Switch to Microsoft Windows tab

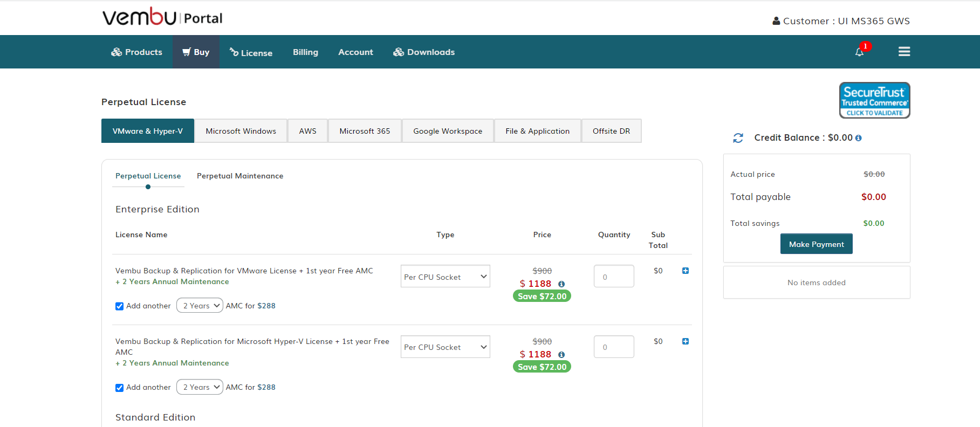coord(241,131)
